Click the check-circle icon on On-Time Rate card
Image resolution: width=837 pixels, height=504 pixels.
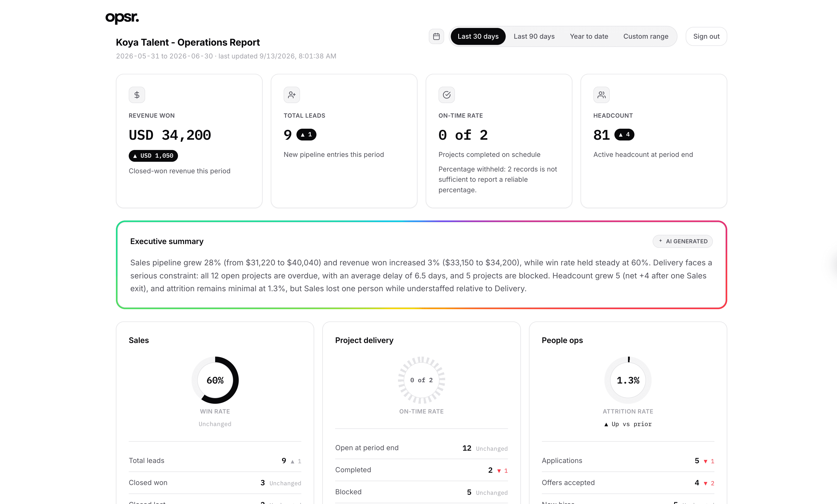447,95
